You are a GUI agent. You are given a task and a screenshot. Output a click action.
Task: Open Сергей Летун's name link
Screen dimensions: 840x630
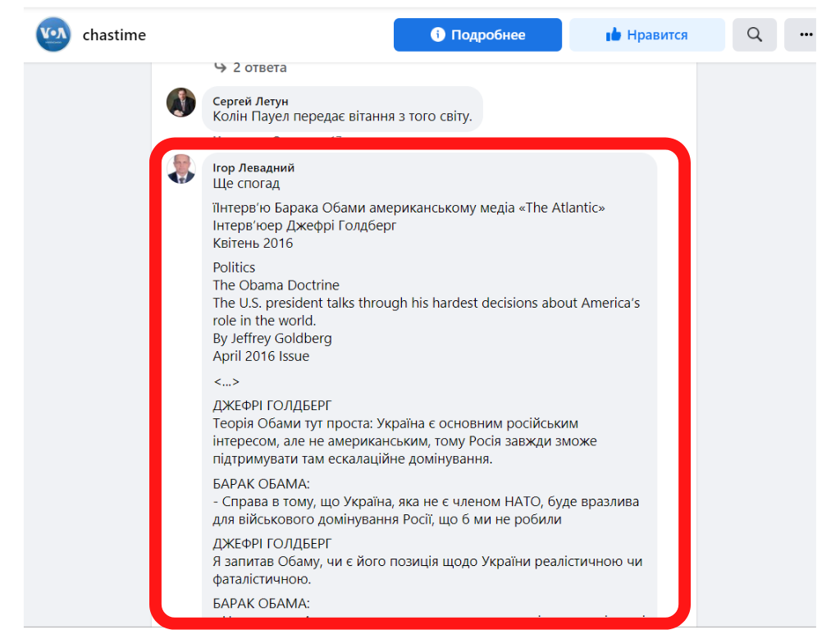click(x=250, y=101)
